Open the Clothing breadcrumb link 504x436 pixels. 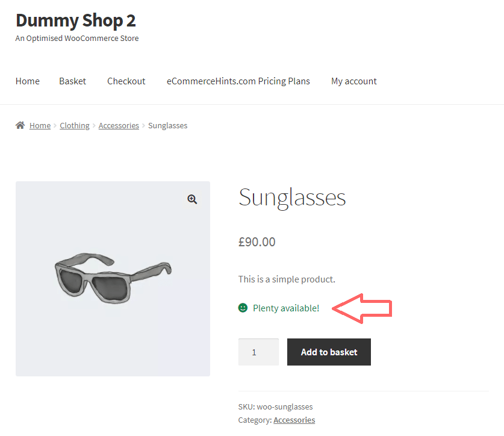(x=74, y=125)
